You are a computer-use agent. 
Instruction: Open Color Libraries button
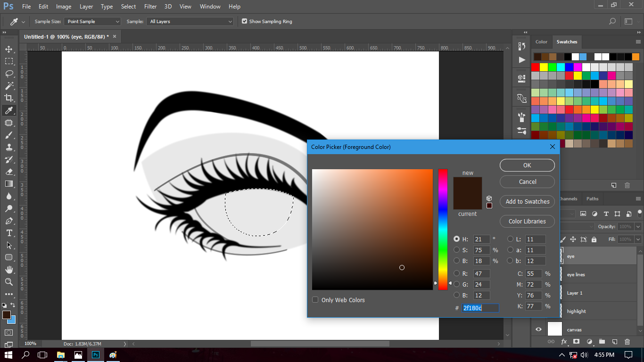[527, 221]
